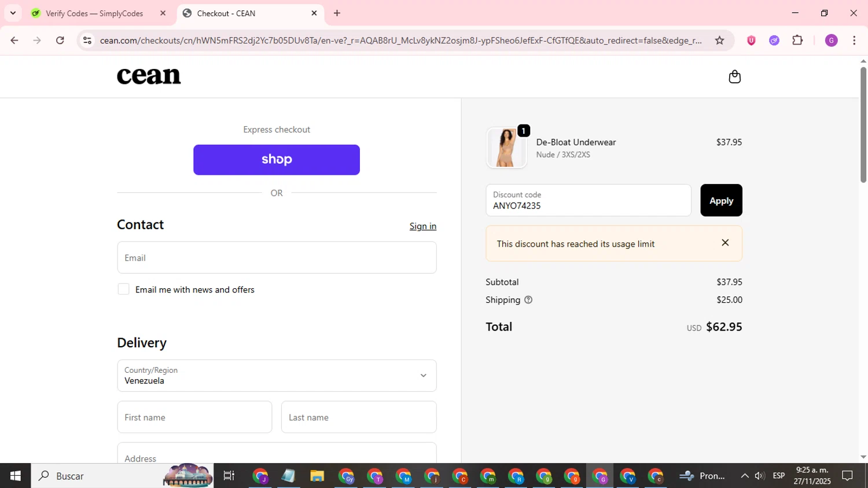This screenshot has height=488, width=868.
Task: Open the notification center icon
Action: [847, 476]
